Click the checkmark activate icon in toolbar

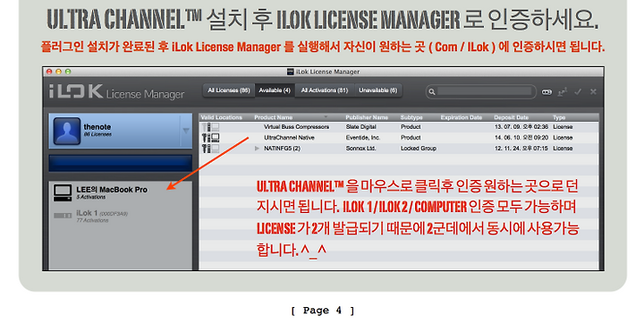(x=578, y=91)
